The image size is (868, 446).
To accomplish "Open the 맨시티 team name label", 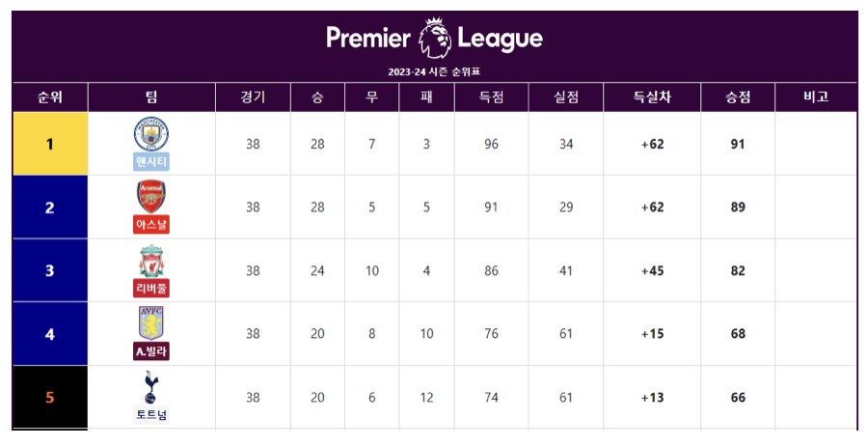I will (151, 161).
